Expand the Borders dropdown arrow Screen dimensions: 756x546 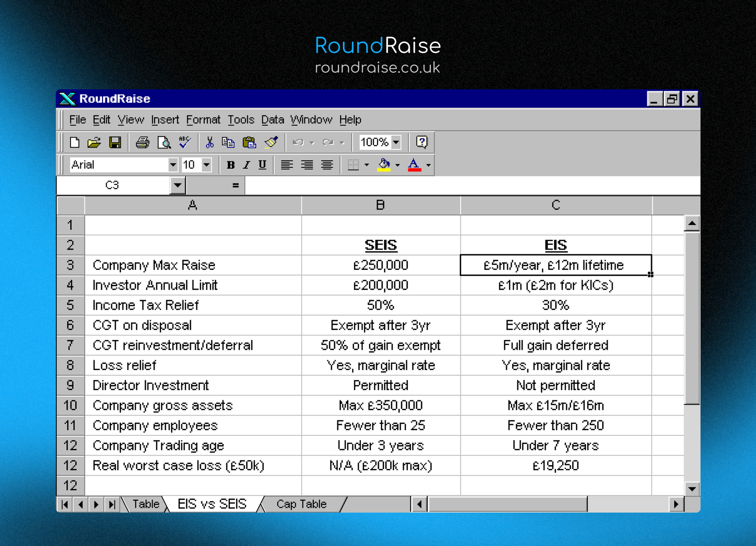[367, 165]
